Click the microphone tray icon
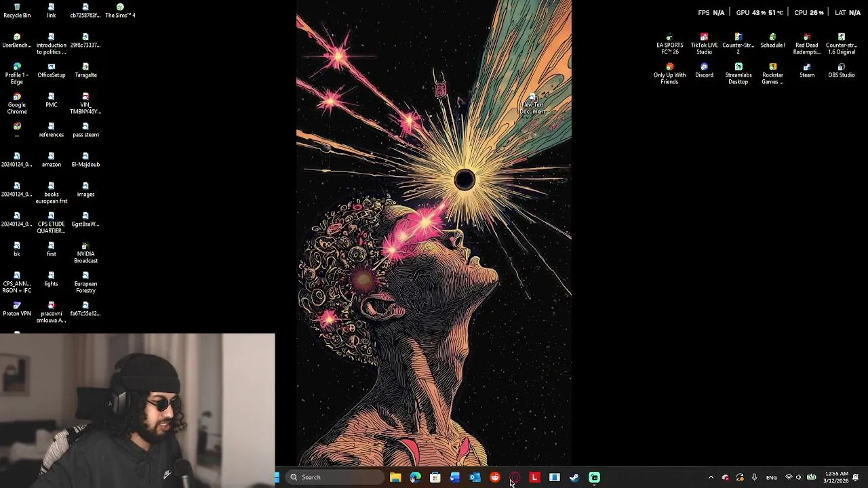Image resolution: width=868 pixels, height=488 pixels. (754, 477)
